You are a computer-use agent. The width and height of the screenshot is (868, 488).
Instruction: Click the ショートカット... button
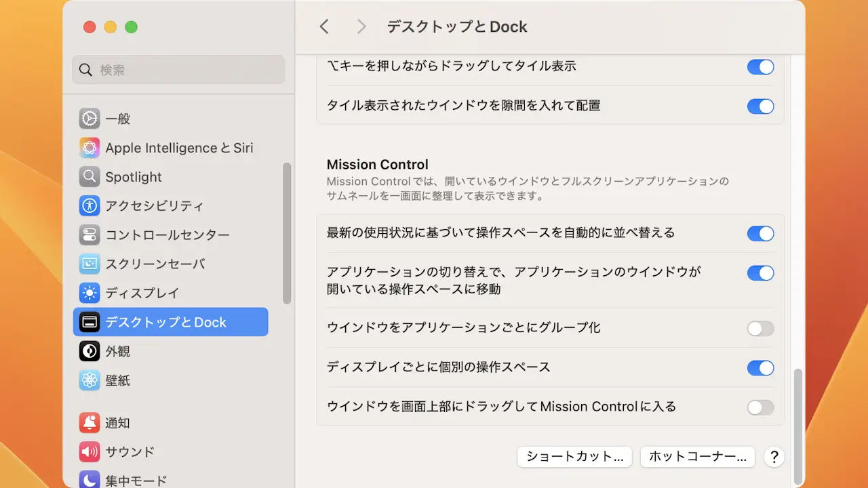[574, 457]
